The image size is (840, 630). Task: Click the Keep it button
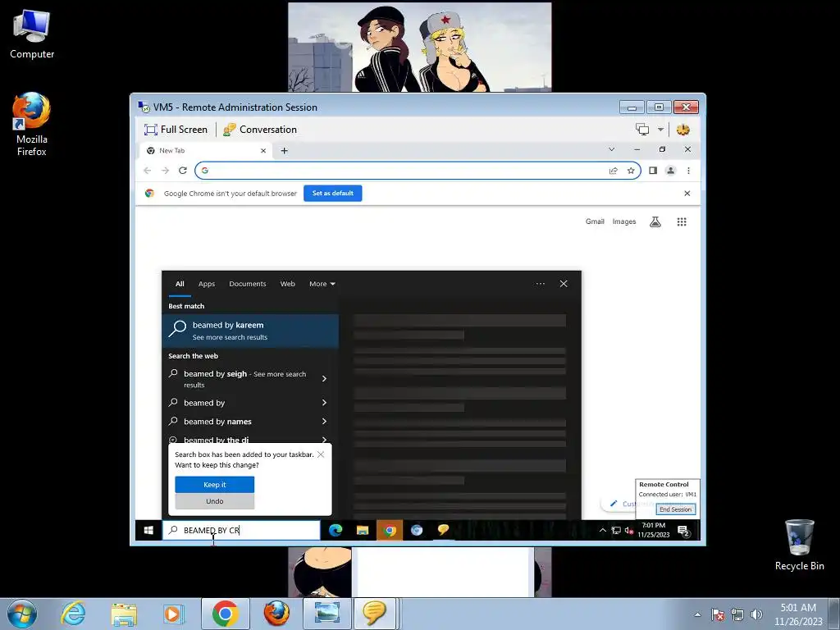215,484
